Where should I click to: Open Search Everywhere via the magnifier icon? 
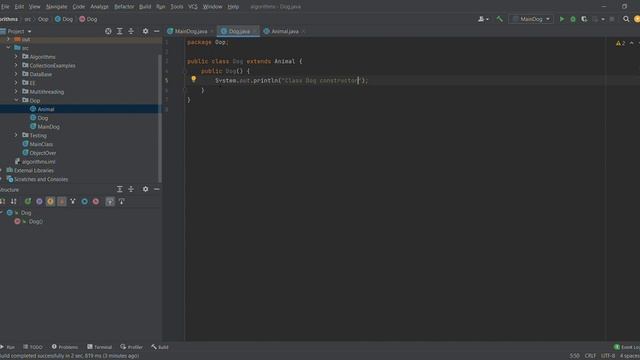click(x=626, y=19)
